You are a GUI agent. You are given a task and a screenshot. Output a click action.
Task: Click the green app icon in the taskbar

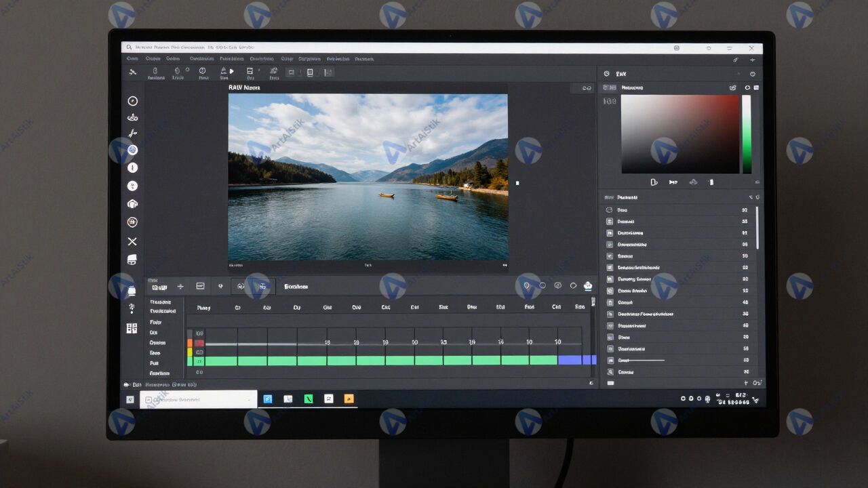309,399
